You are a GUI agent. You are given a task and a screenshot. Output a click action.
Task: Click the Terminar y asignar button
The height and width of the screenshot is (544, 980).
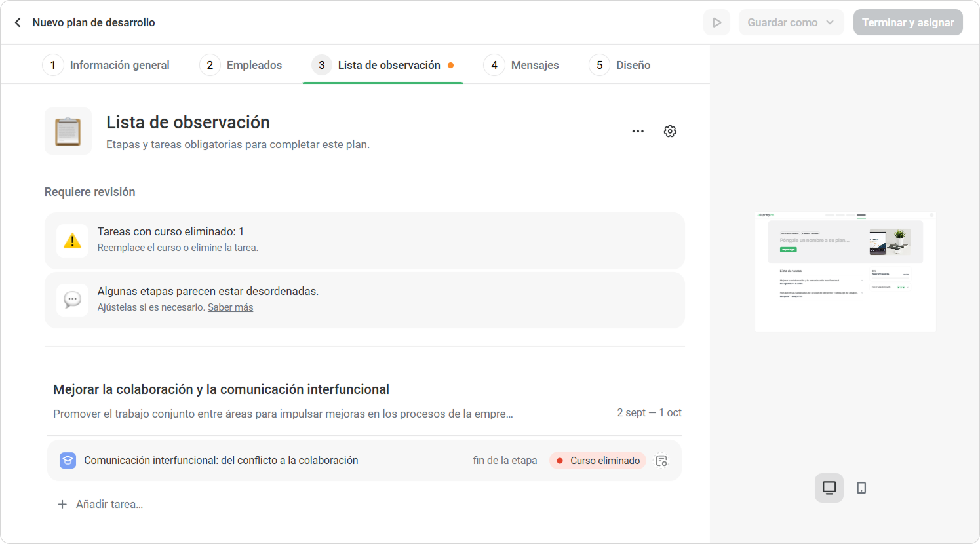908,22
